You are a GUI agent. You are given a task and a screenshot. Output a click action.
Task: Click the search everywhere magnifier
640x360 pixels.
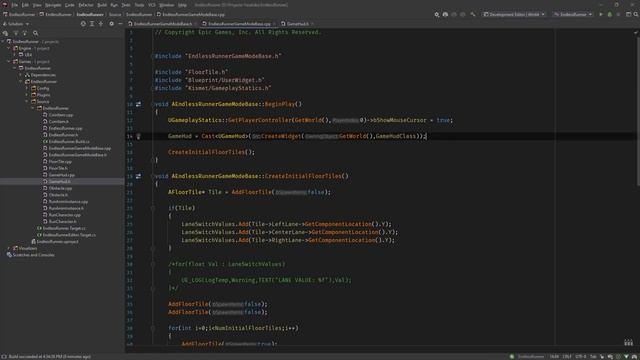coord(636,14)
